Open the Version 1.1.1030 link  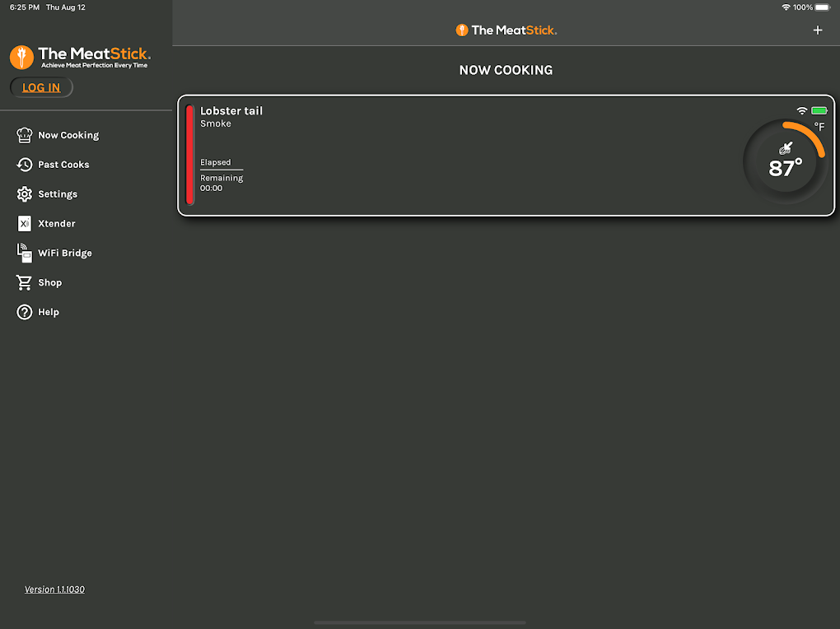pos(54,589)
